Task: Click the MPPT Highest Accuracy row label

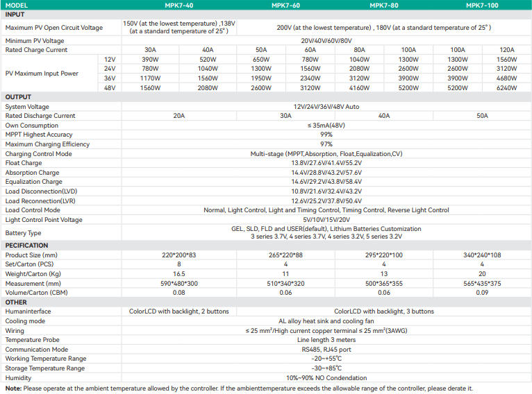Action: [x=39, y=135]
